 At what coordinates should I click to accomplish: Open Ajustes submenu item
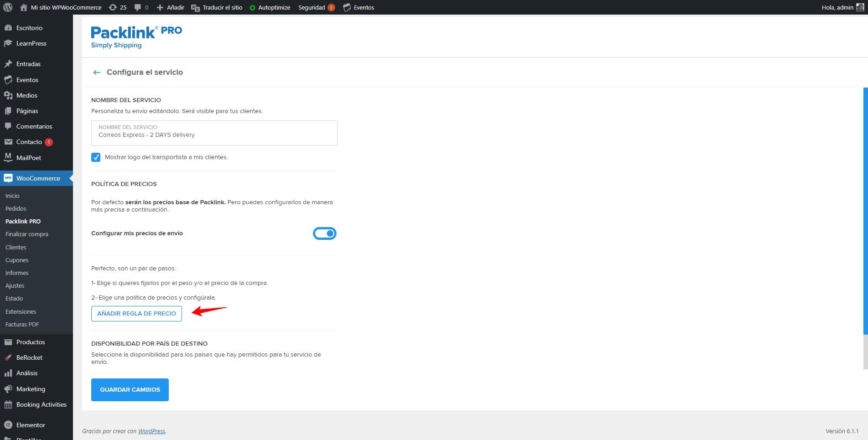15,285
